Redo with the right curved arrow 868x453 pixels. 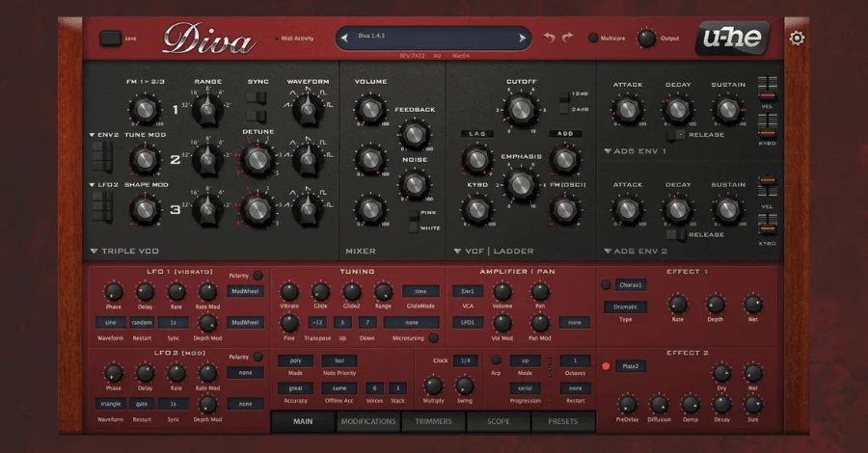(567, 37)
